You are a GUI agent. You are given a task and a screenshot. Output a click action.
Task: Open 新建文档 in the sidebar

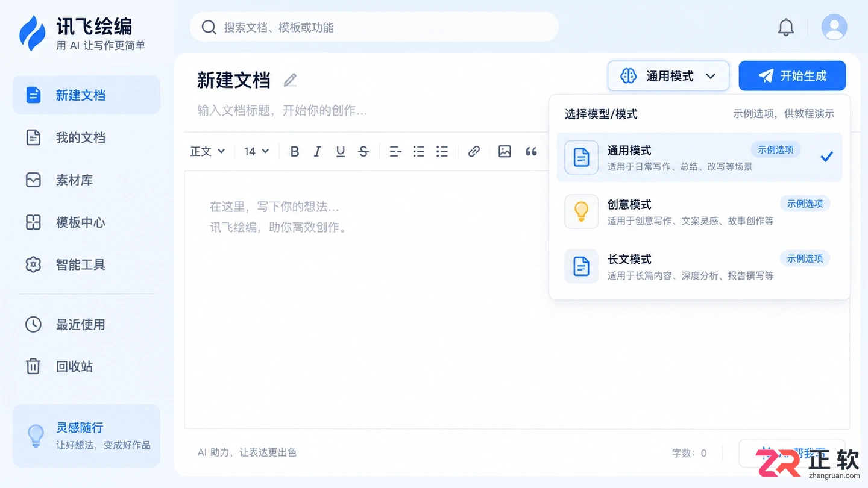coord(86,95)
